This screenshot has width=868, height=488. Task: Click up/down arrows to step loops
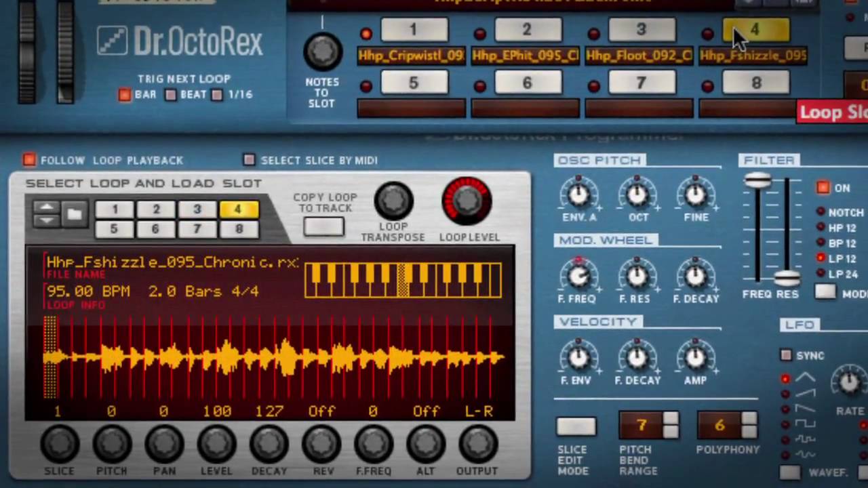46,214
